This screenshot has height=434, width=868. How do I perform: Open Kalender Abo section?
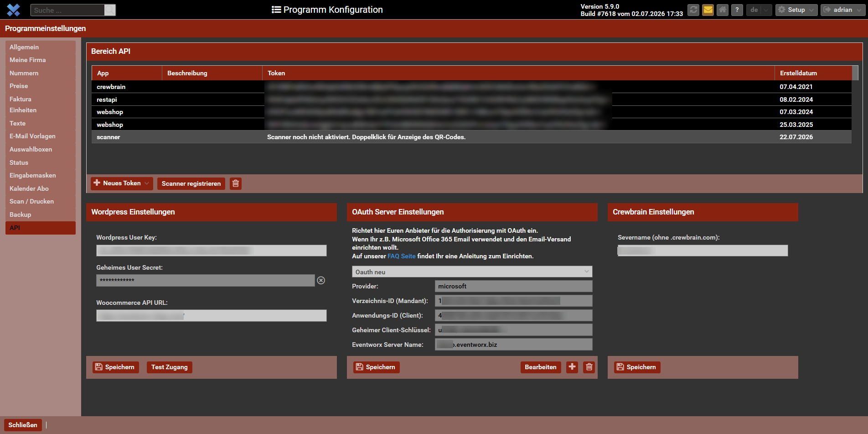coord(41,188)
